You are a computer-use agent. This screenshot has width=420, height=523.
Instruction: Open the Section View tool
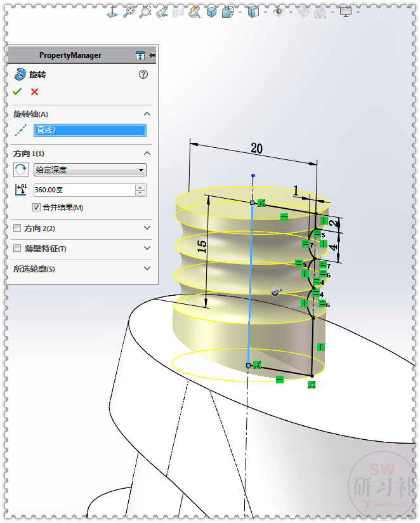[x=178, y=11]
